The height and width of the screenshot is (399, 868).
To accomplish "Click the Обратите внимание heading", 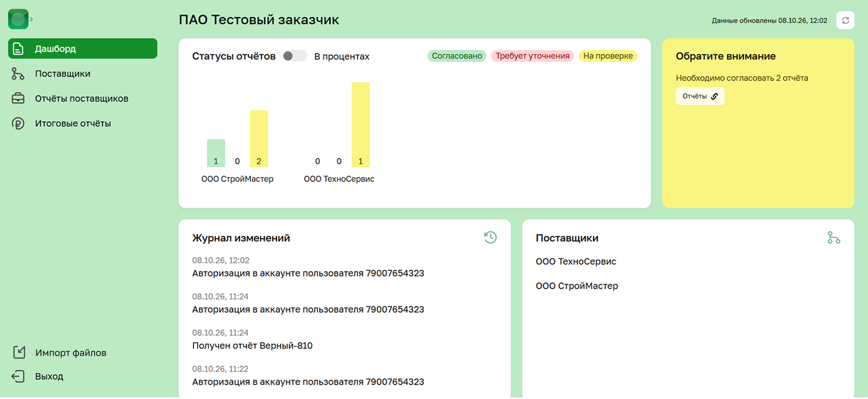I will point(725,56).
